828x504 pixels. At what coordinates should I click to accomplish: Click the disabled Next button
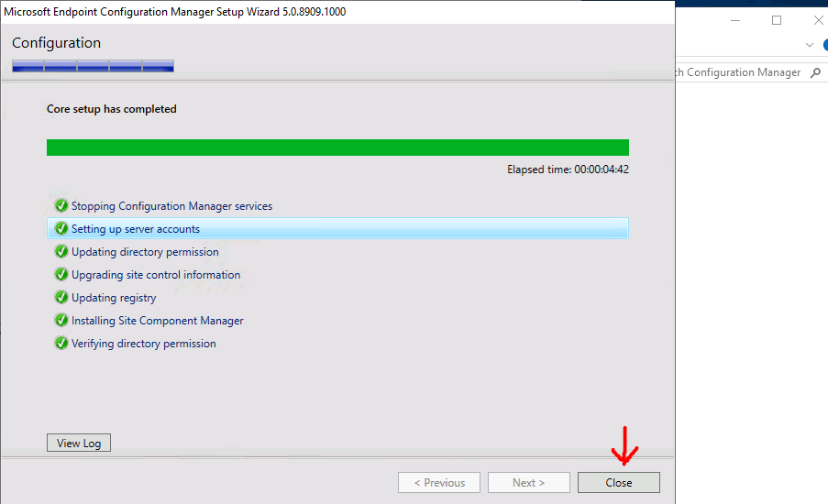click(528, 482)
